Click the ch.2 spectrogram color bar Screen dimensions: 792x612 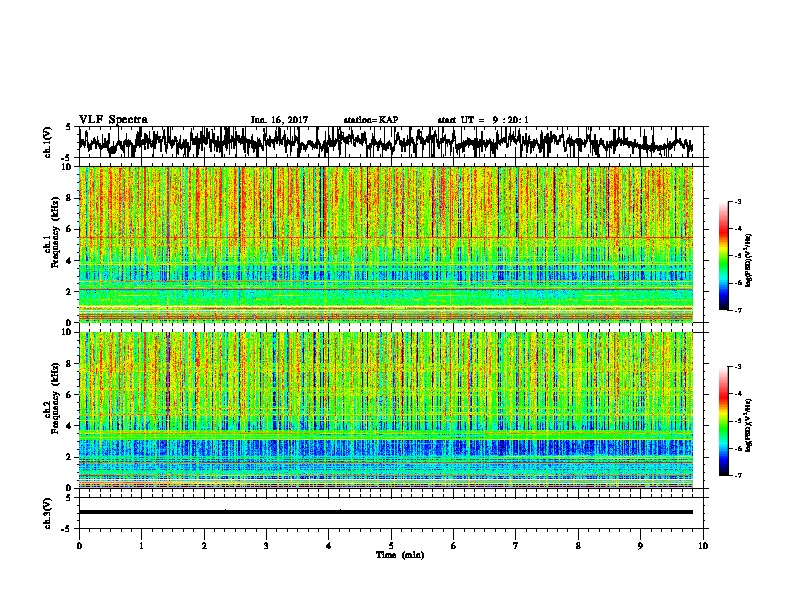pos(723,421)
